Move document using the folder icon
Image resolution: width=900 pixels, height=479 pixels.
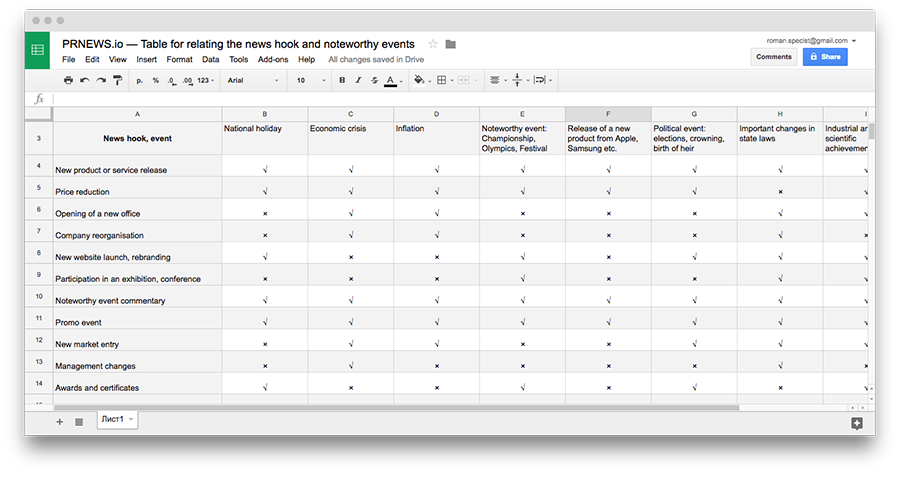(x=451, y=44)
